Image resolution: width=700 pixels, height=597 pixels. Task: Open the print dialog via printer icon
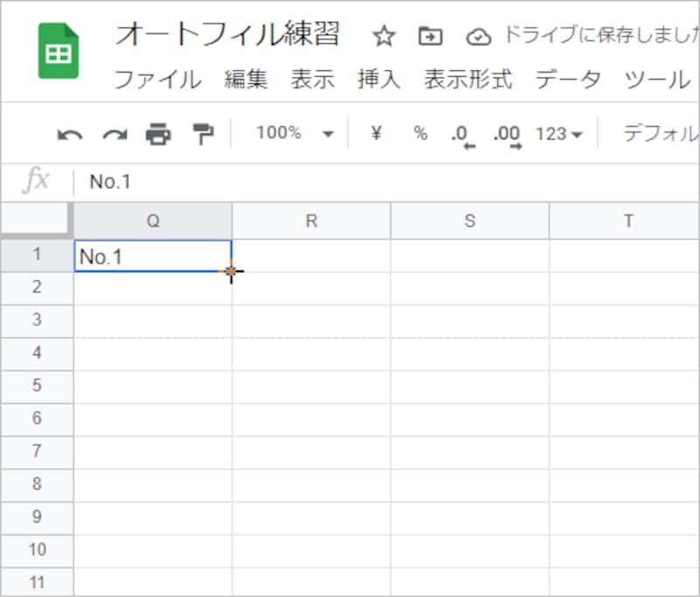point(157,133)
